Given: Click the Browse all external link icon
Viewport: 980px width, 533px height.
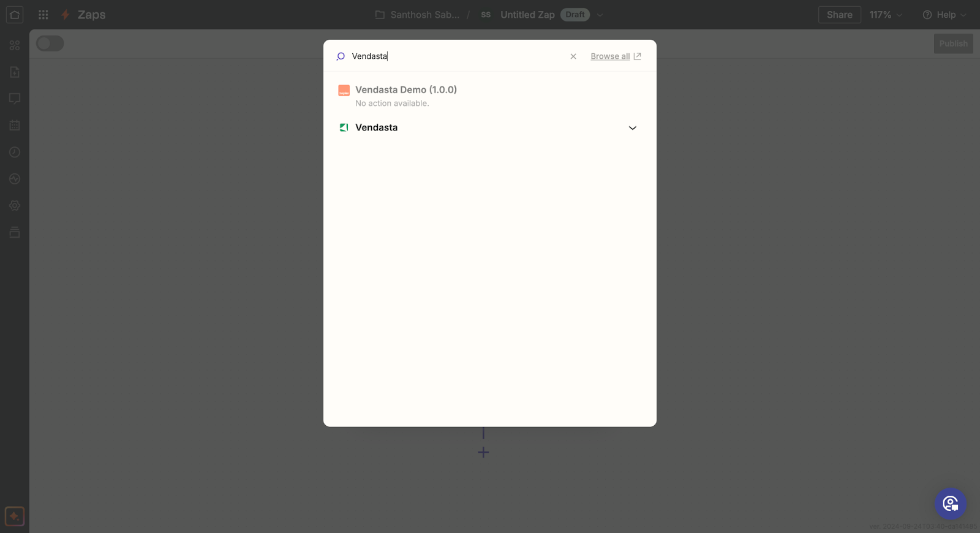Looking at the screenshot, I should click(637, 56).
